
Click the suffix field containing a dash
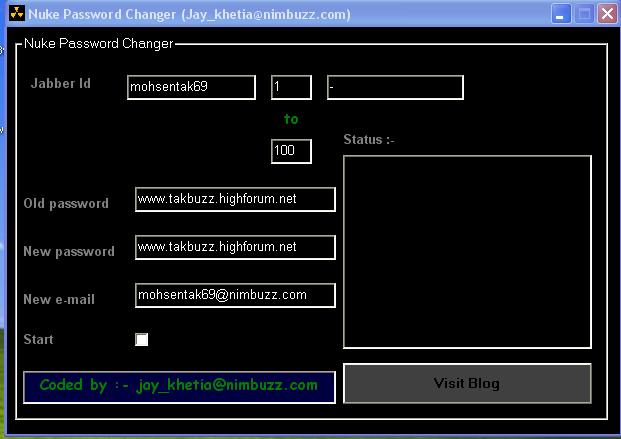click(395, 87)
